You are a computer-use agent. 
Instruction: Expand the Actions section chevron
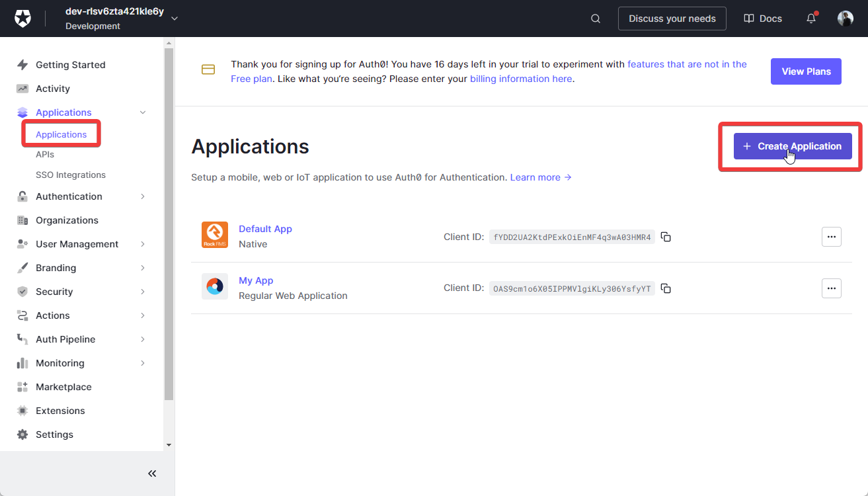tap(143, 315)
